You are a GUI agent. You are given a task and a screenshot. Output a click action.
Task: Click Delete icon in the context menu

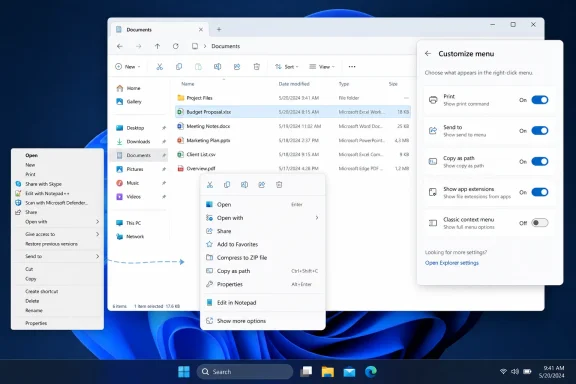point(279,185)
